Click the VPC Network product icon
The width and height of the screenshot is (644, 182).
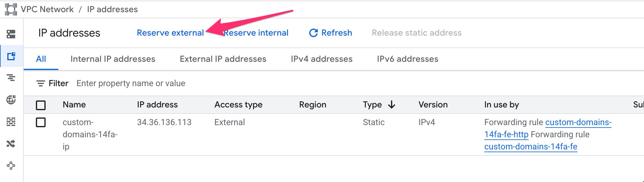11,9
